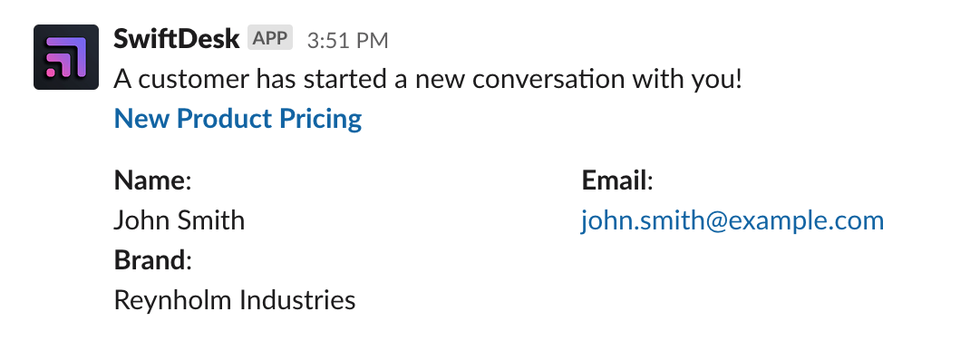Open the 3:51 PM message timestamp
Viewport: 980px width, 341px height.
click(347, 41)
